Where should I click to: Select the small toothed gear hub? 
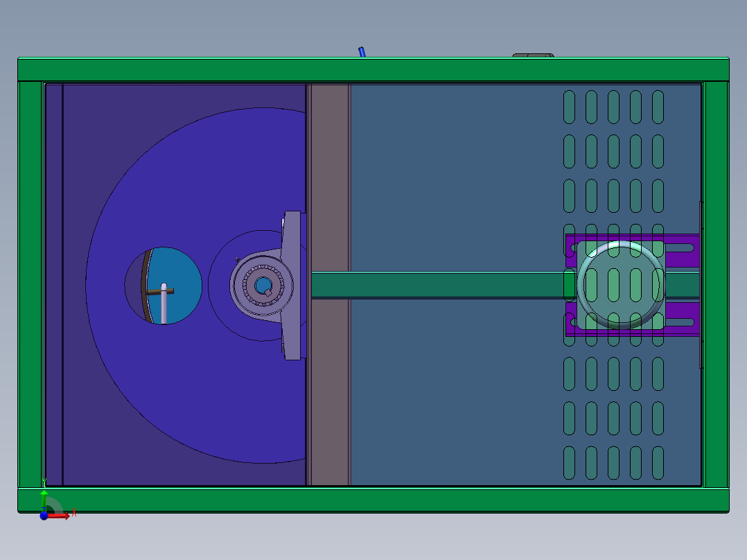point(265,285)
